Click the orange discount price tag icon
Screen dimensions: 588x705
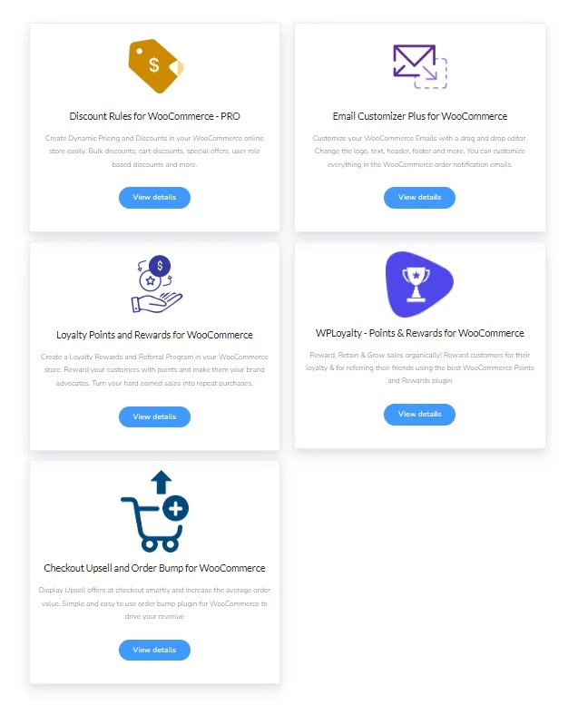[x=155, y=66]
